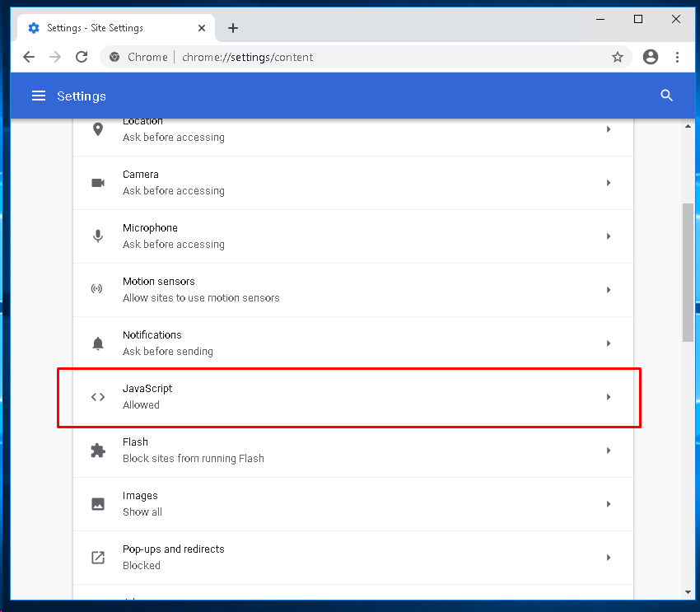Click the 'Blocked' status under Pop-ups

[142, 566]
